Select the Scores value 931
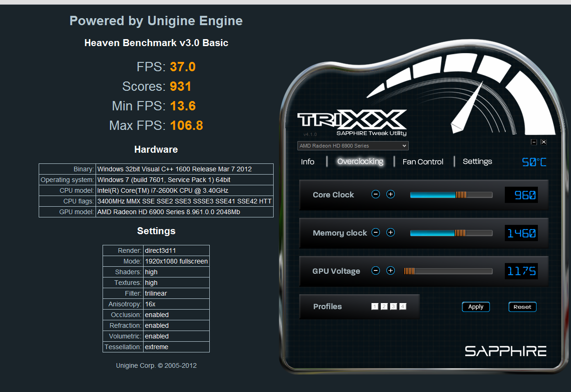 [181, 87]
